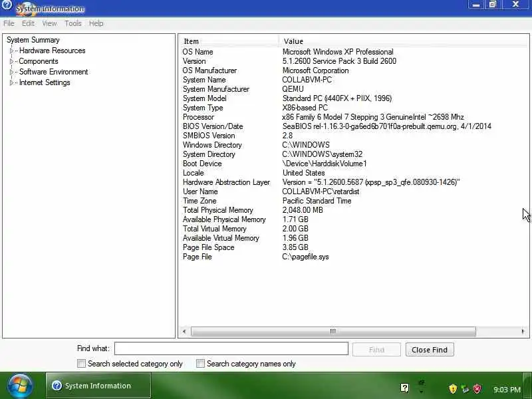Click the scrollbar right arrow
Screen dimensions: 532x399
pyautogui.click(x=523, y=331)
